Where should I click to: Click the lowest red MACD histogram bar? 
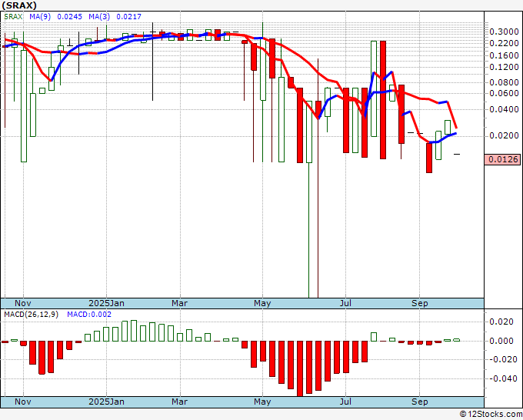click(x=300, y=368)
